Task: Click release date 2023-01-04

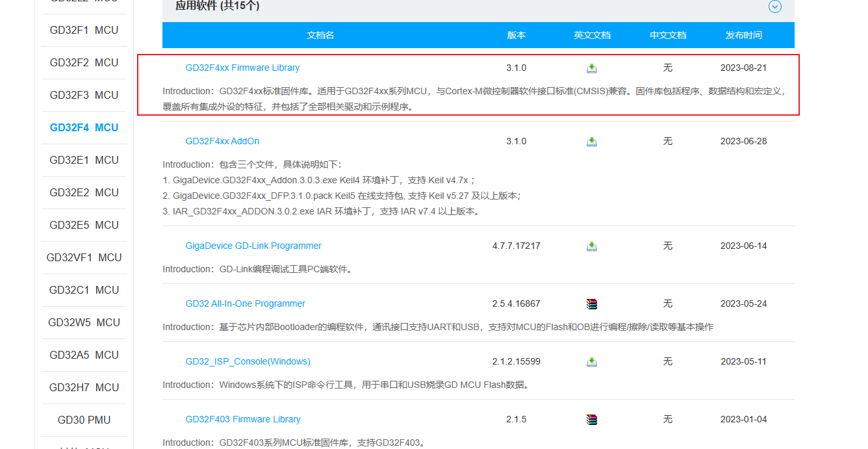Action: (744, 419)
